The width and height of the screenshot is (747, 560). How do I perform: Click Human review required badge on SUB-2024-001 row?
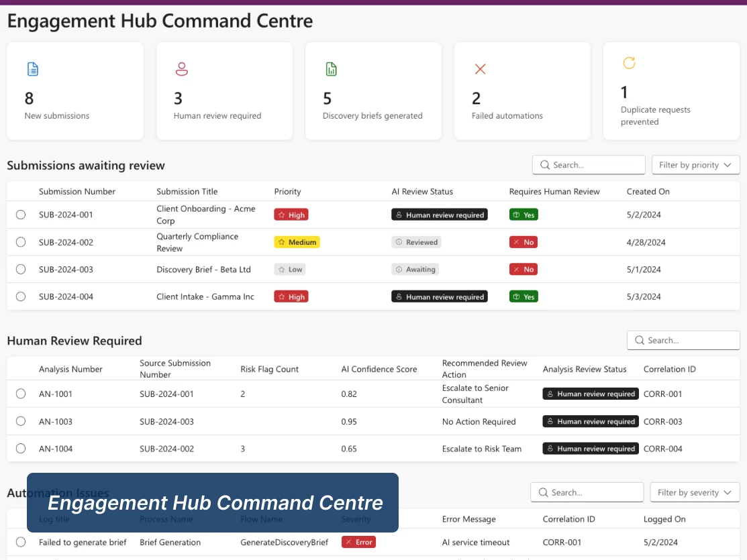(439, 215)
